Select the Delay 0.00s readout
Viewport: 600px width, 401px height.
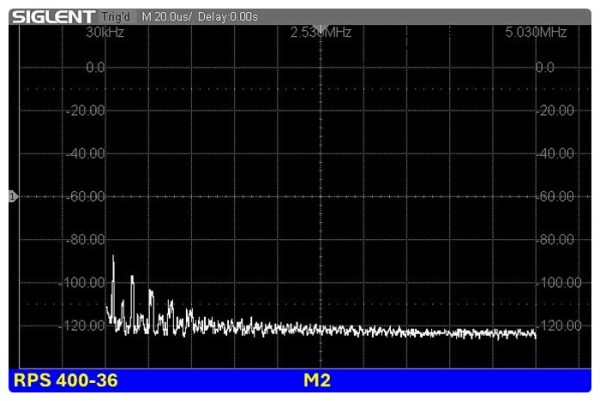229,17
